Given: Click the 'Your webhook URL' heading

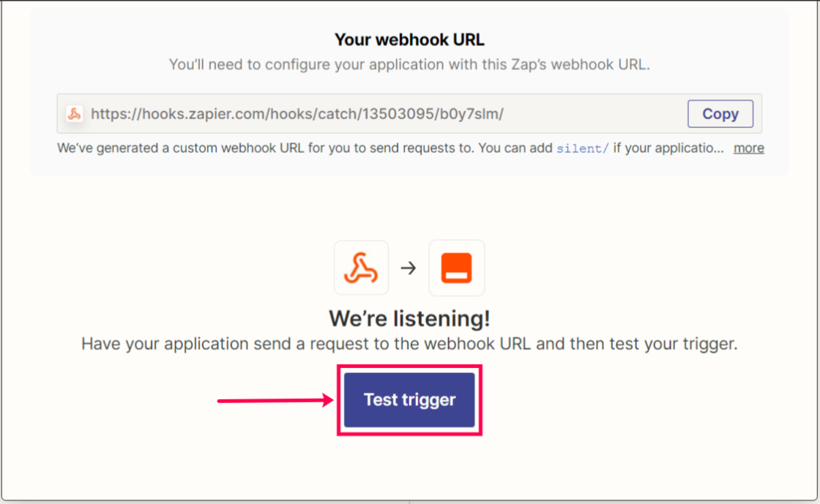Looking at the screenshot, I should (x=409, y=40).
